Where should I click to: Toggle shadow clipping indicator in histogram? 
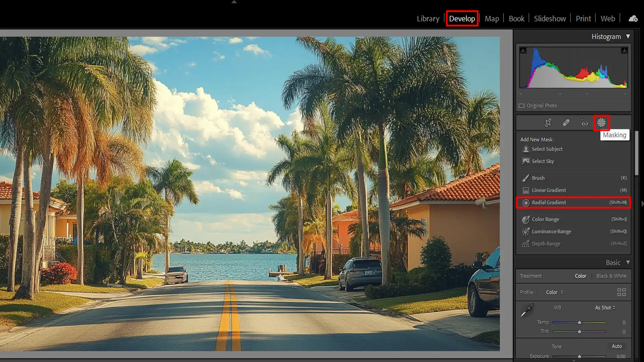(523, 50)
